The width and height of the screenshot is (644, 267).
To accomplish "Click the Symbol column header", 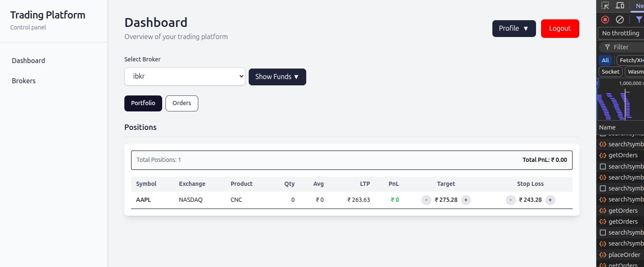I will point(146,184).
